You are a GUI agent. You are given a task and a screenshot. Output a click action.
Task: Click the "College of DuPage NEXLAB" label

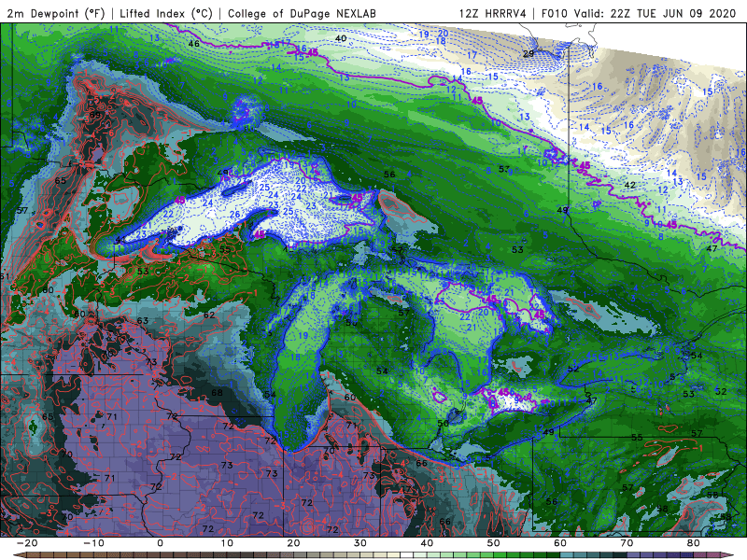click(x=302, y=13)
